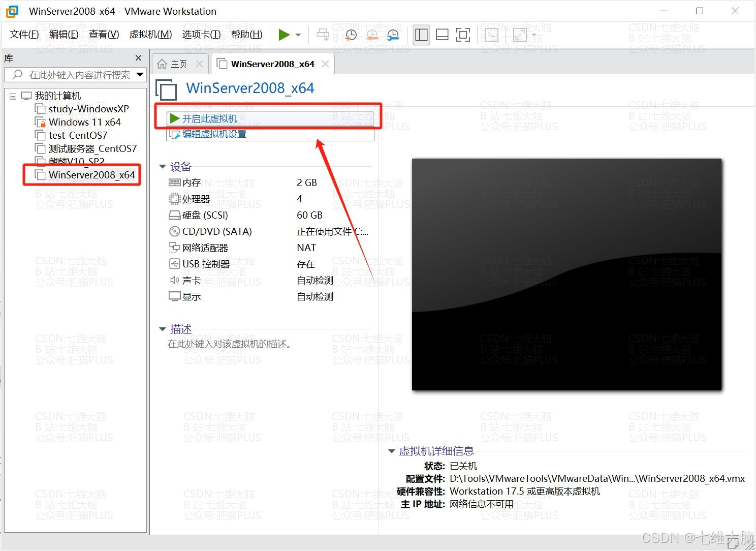
Task: Click the 2 GB memory value
Action: [x=307, y=182]
